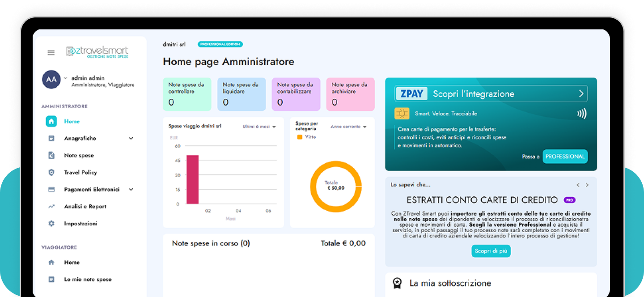Image resolution: width=644 pixels, height=297 pixels.
Task: Open Anagrafiche menu item
Action: pyautogui.click(x=80, y=139)
